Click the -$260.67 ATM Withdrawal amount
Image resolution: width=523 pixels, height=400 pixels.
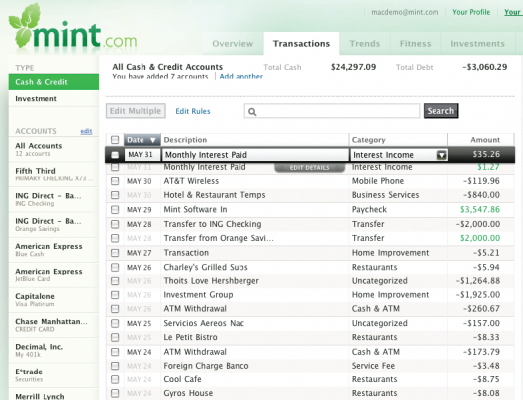pos(481,309)
